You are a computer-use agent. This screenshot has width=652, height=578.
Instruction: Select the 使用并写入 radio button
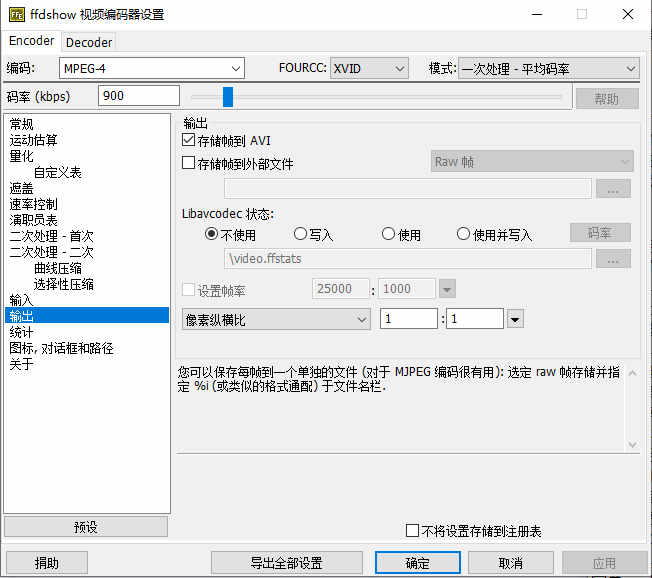pos(463,234)
